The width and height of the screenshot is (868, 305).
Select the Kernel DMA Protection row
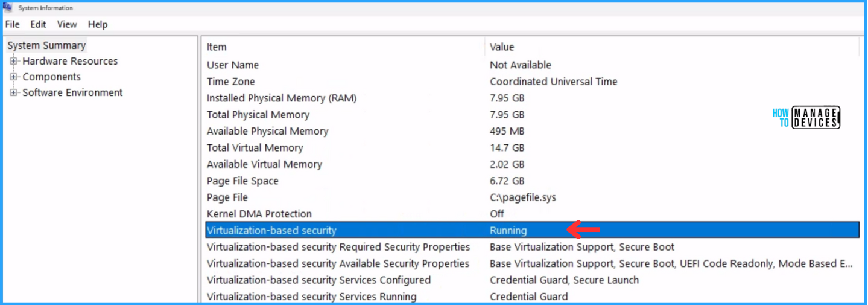(x=259, y=214)
